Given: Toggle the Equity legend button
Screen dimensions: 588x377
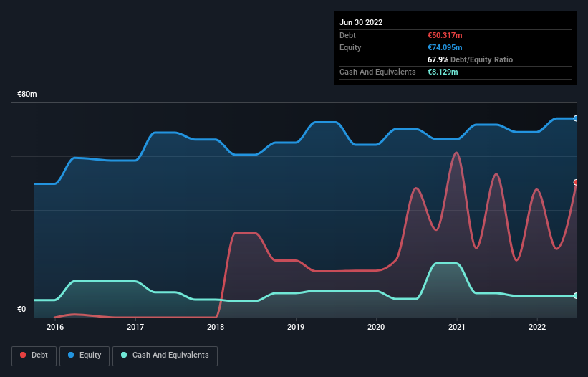Looking at the screenshot, I should (x=85, y=355).
